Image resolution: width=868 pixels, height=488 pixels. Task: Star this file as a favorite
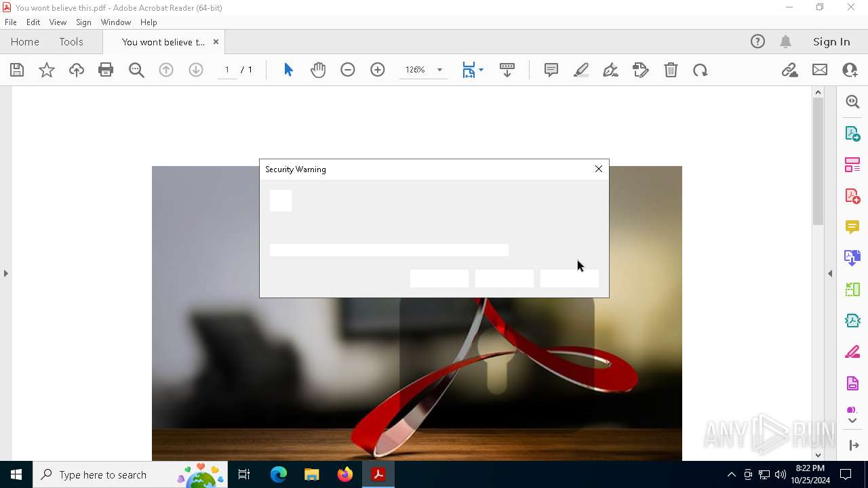click(x=47, y=70)
